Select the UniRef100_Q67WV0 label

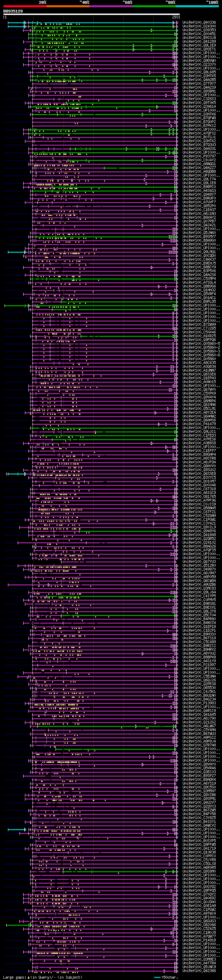tap(199, 390)
